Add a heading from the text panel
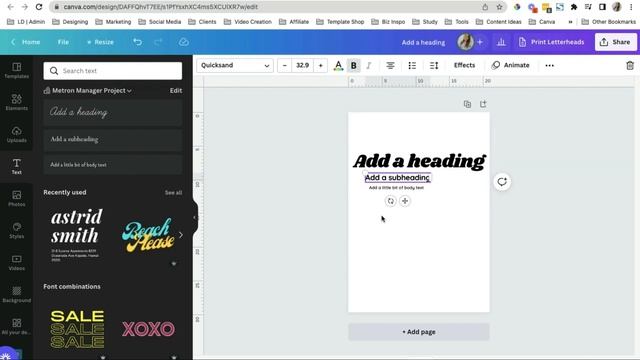Image resolution: width=640 pixels, height=360 pixels. point(113,112)
